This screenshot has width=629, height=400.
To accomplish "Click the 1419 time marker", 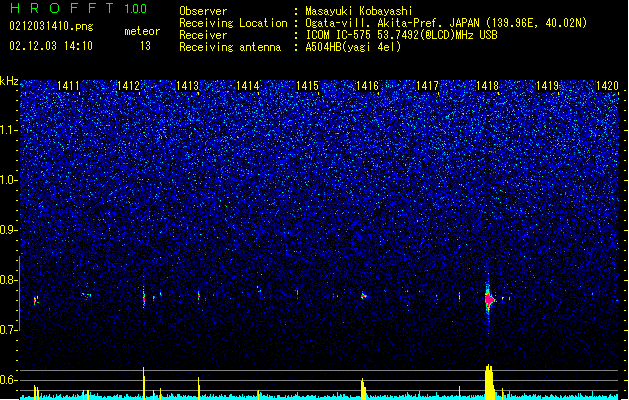I will point(548,86).
